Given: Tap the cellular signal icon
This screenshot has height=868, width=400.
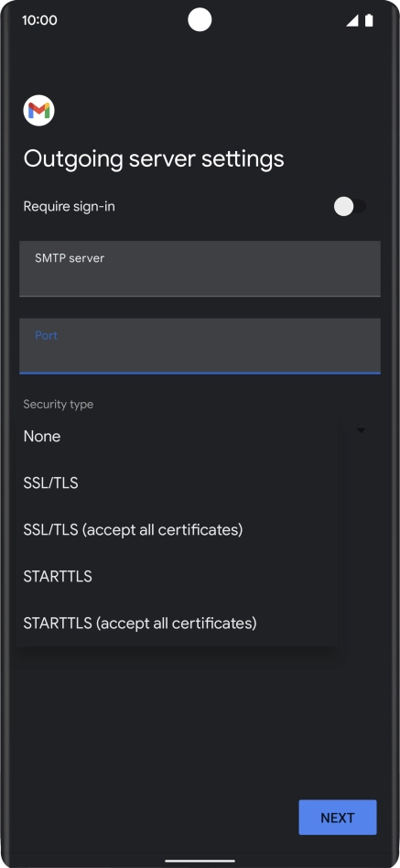Looking at the screenshot, I should tap(351, 20).
